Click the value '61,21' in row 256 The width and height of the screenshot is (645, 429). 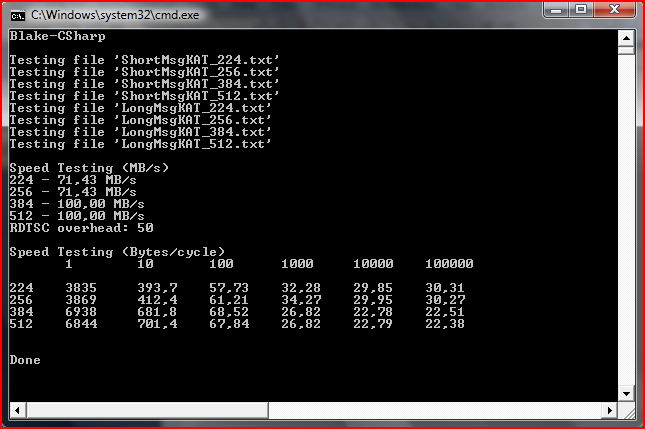click(x=229, y=300)
